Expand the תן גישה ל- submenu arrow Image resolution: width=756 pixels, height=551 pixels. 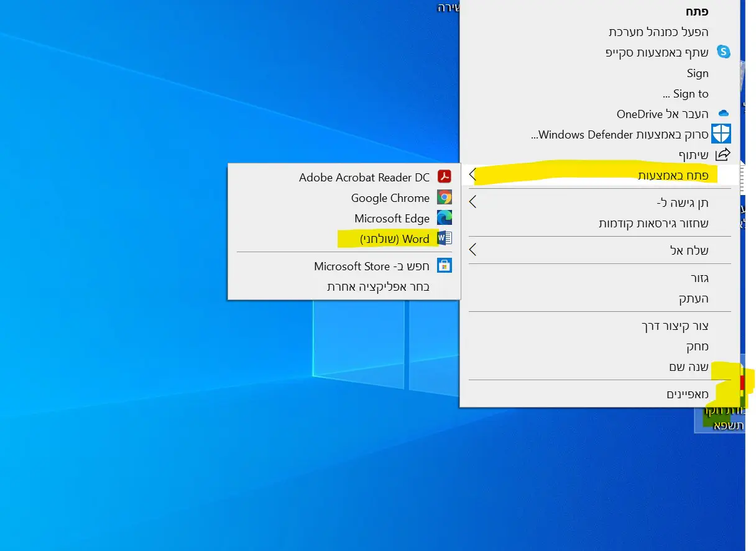click(x=472, y=203)
